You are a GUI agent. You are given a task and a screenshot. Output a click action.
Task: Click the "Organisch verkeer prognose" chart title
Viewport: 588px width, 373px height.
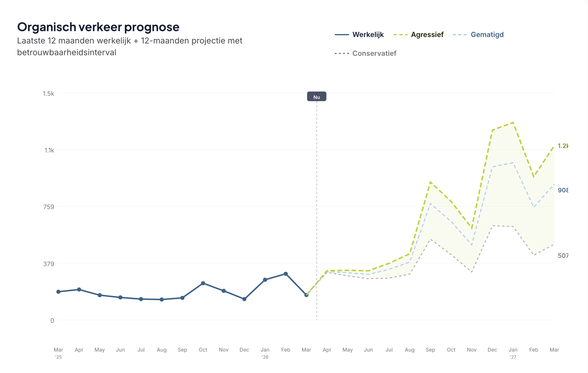point(98,27)
